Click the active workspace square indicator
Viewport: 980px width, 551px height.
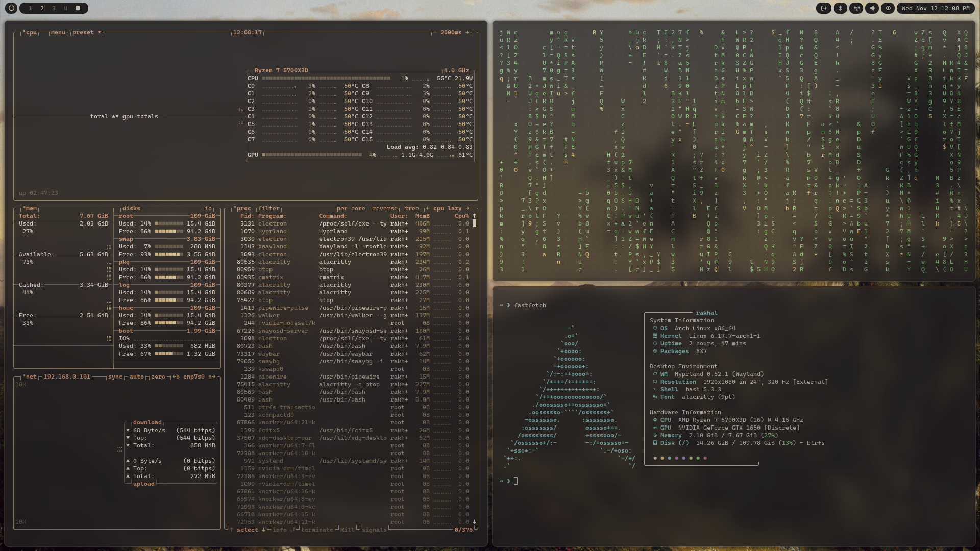pyautogui.click(x=78, y=8)
